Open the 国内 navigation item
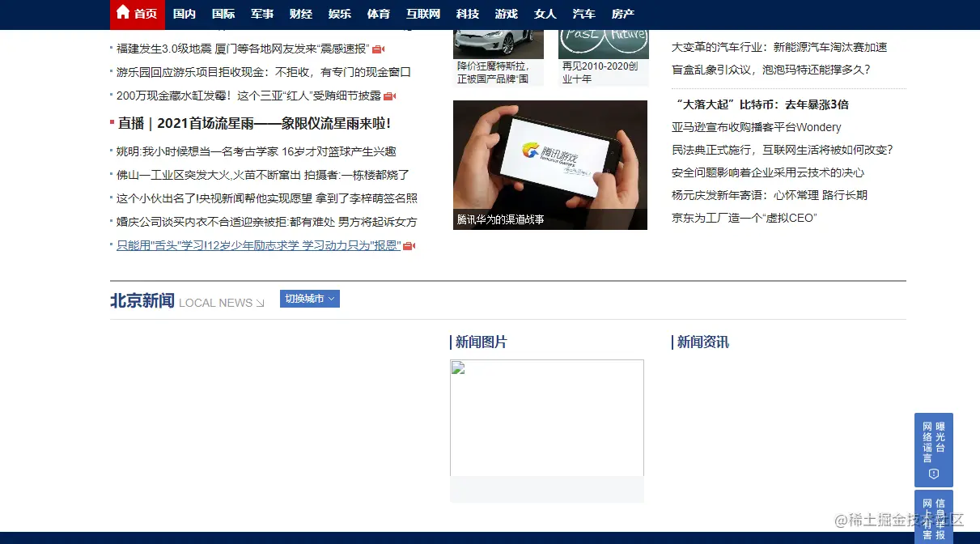This screenshot has width=980, height=544. (x=185, y=14)
